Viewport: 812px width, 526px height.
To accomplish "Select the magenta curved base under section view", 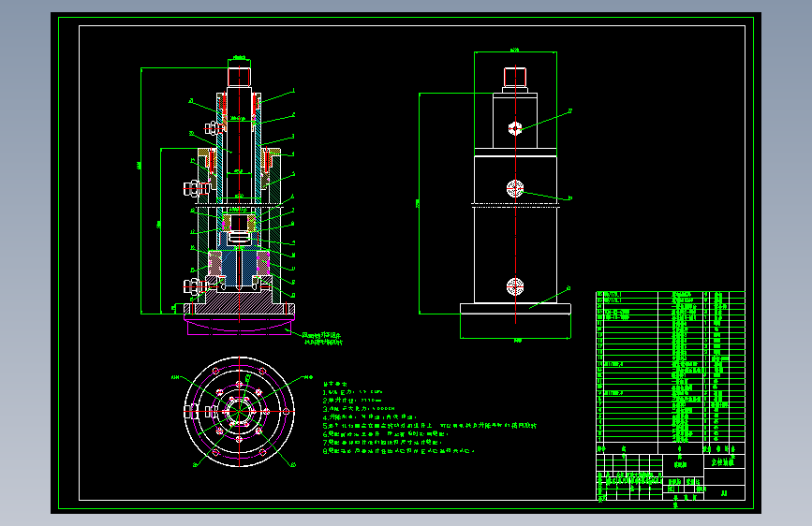I will point(239,325).
